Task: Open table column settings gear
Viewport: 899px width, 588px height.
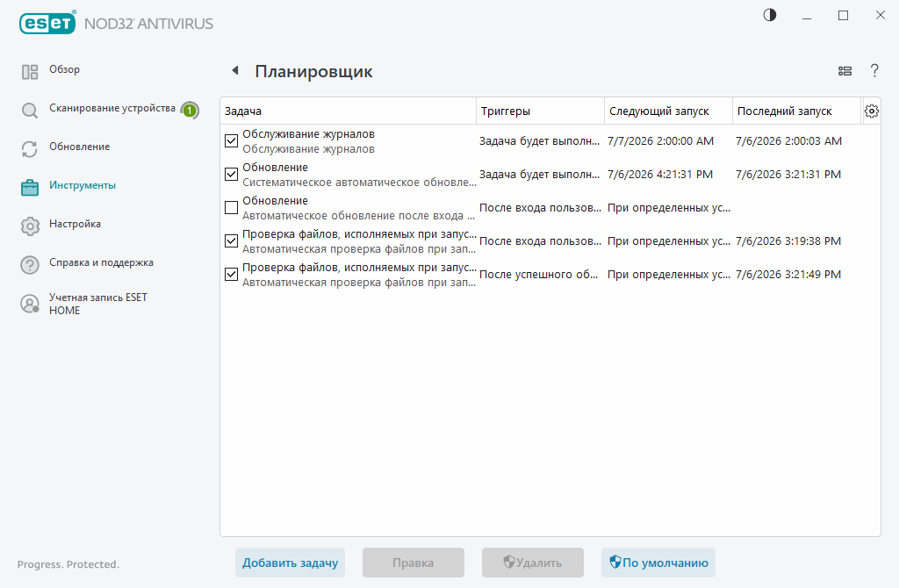Action: [x=872, y=111]
